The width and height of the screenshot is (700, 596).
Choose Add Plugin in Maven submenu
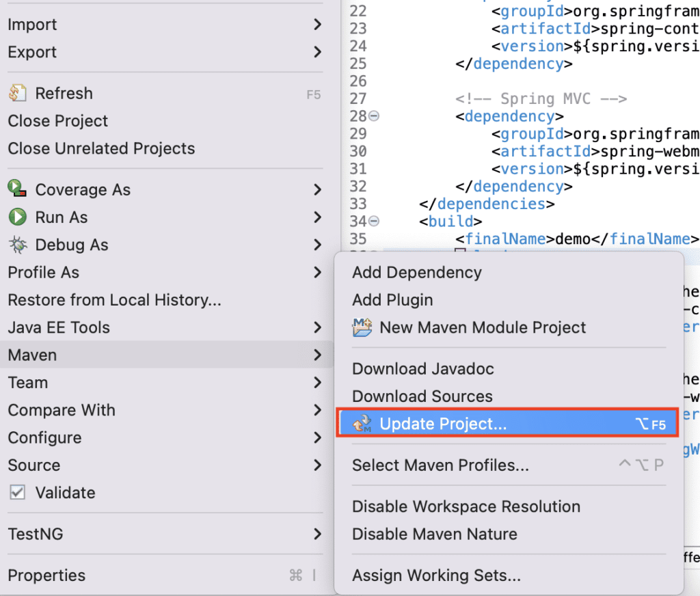coord(509,300)
